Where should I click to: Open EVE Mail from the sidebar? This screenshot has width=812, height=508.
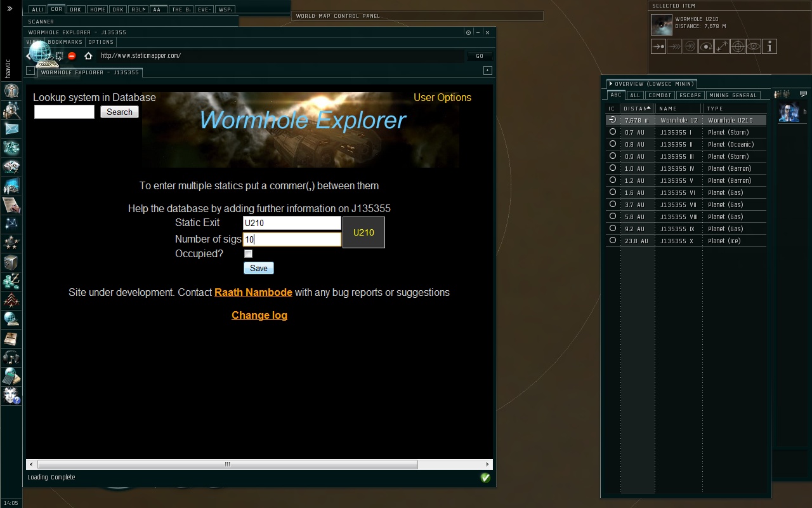point(11,129)
